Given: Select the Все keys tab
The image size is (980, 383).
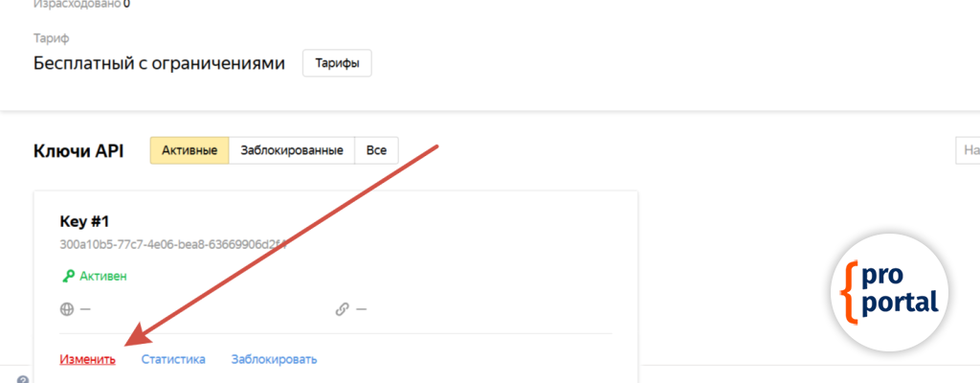Looking at the screenshot, I should (376, 150).
